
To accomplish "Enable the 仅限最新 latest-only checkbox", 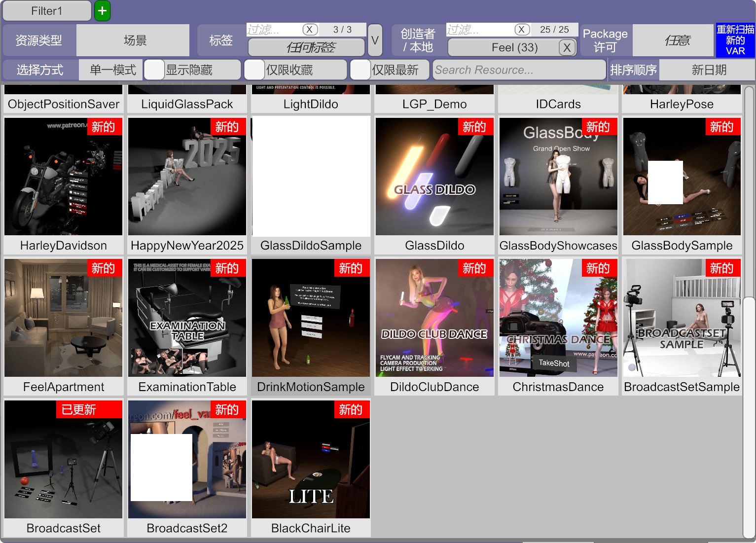I will pyautogui.click(x=360, y=70).
